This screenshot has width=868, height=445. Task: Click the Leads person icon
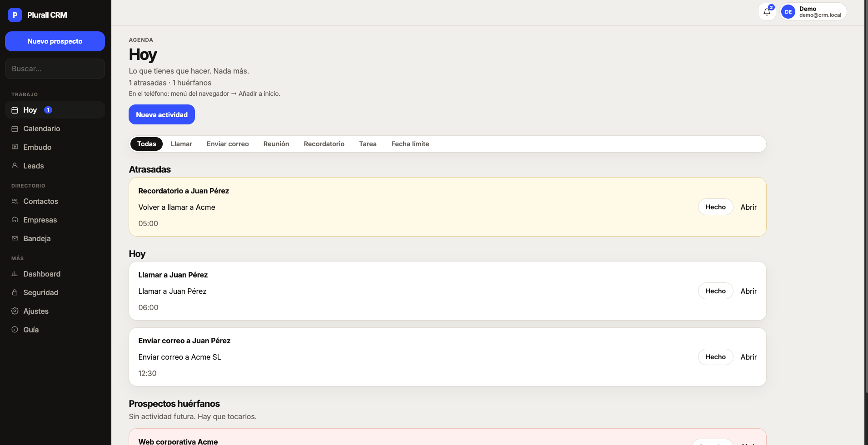(15, 166)
